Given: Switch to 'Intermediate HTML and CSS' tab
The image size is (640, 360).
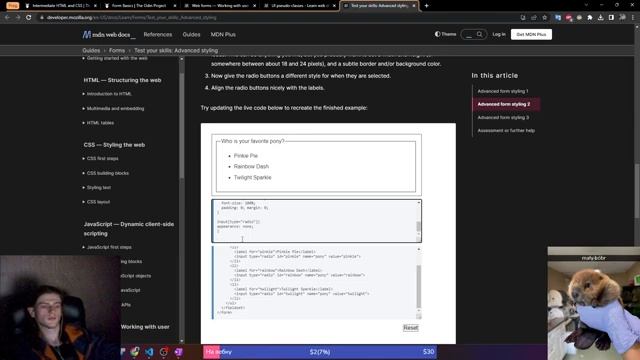Looking at the screenshot, I should coord(60,6).
